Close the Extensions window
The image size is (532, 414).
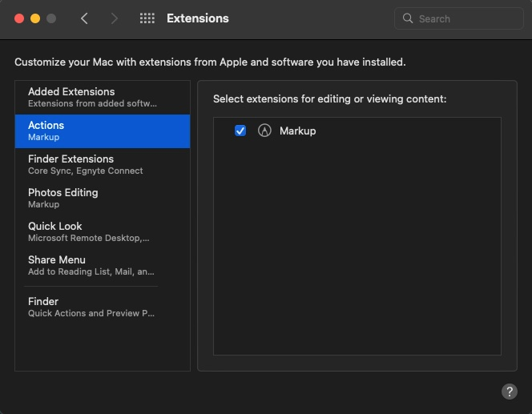19,18
